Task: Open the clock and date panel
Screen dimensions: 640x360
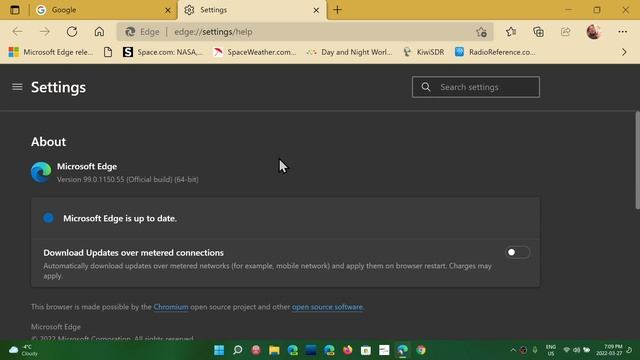Action: [x=609, y=350]
